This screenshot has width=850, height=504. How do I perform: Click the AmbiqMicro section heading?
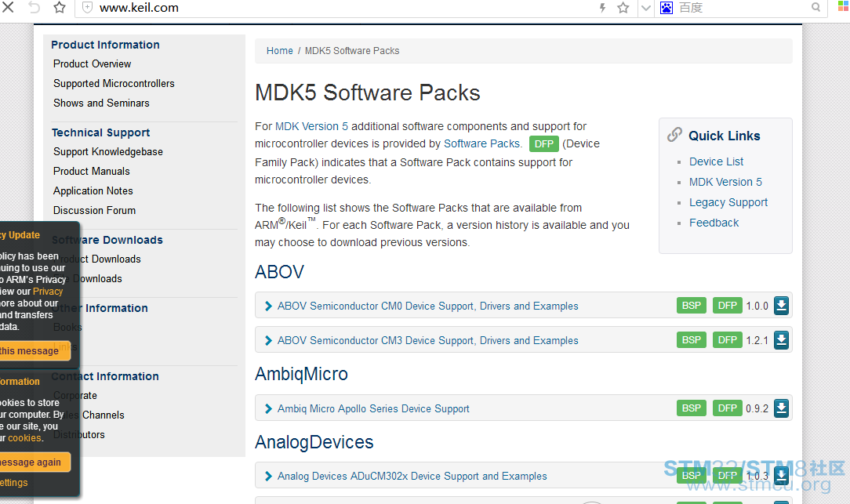(301, 374)
